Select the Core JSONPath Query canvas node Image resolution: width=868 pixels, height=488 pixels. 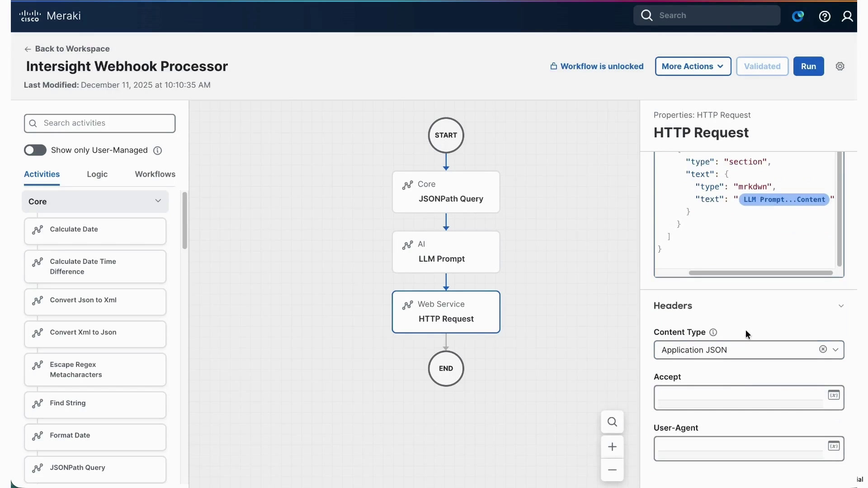[446, 192]
